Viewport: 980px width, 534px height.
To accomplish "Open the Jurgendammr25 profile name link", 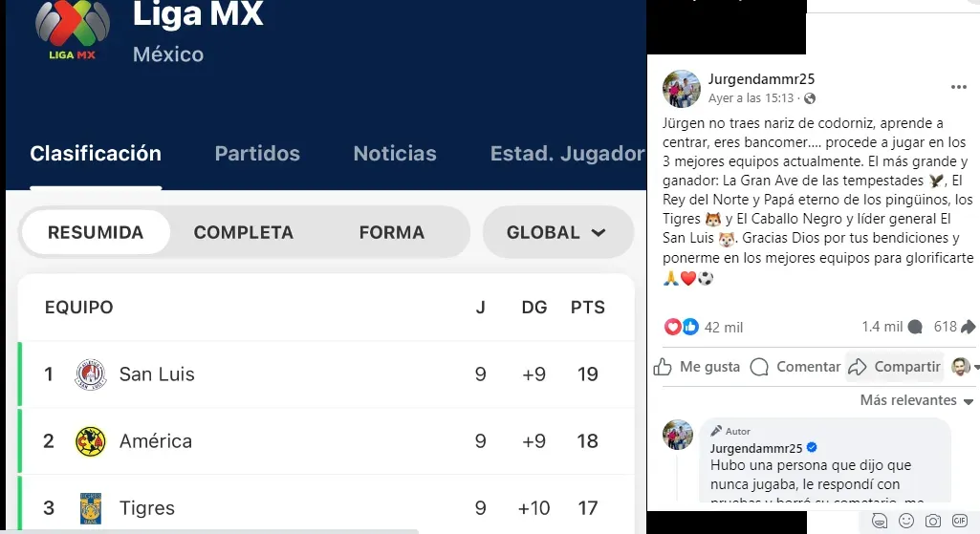I will click(x=761, y=79).
